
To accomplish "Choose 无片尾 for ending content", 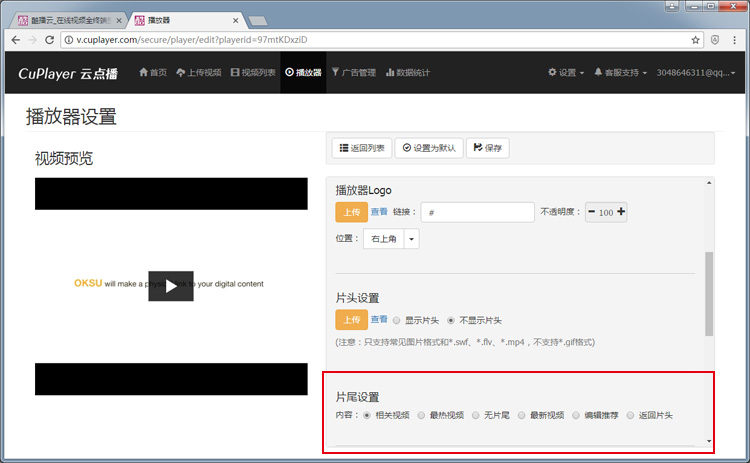I will click(x=475, y=415).
